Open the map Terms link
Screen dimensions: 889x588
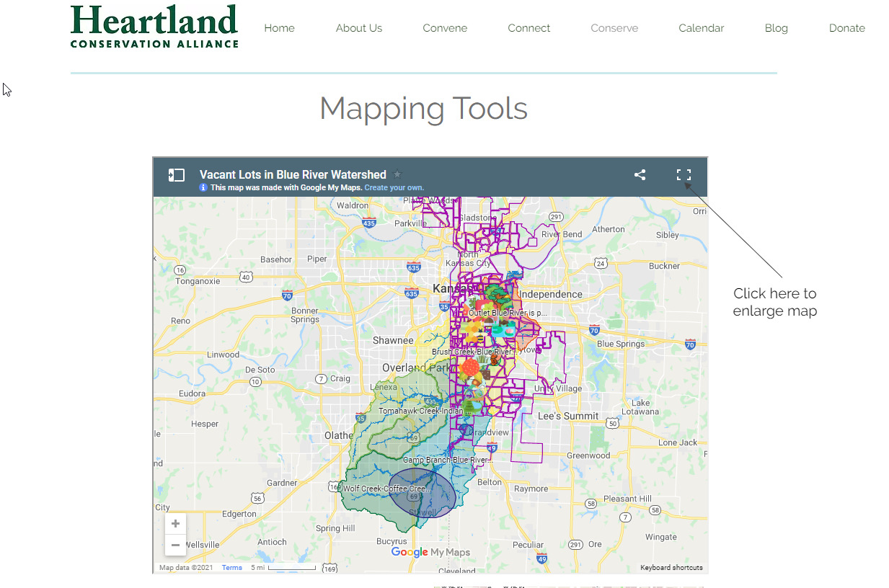[232, 568]
